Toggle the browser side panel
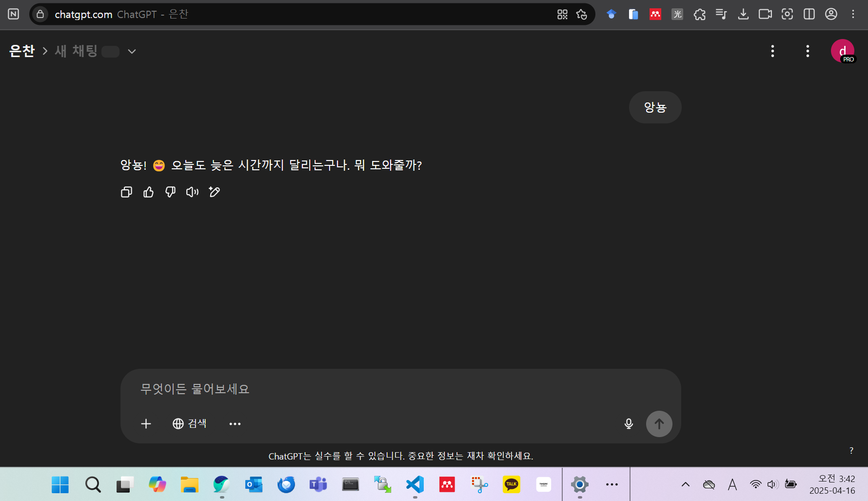The width and height of the screenshot is (868, 501). click(809, 14)
